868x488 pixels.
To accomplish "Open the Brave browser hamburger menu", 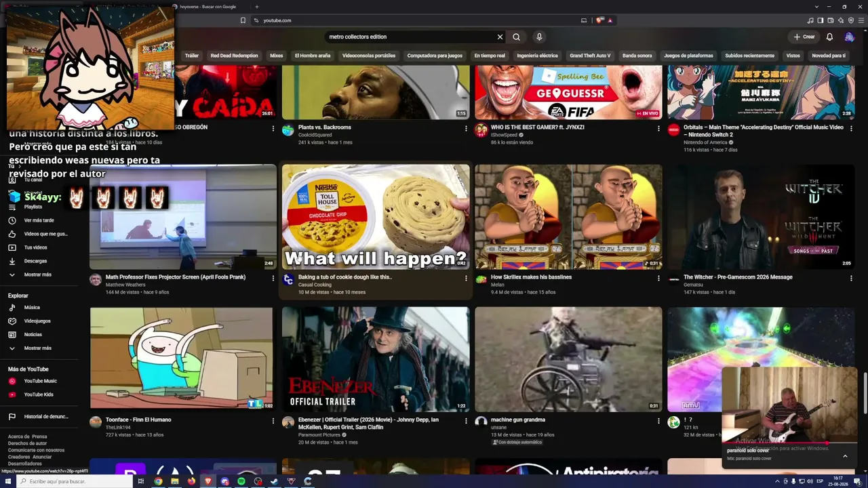I will click(862, 20).
